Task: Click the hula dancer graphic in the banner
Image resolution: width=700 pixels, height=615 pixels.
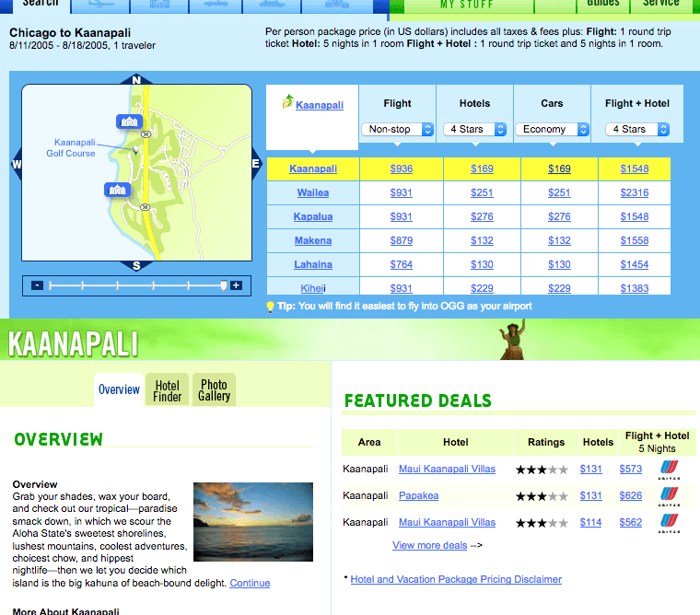Action: 512,339
